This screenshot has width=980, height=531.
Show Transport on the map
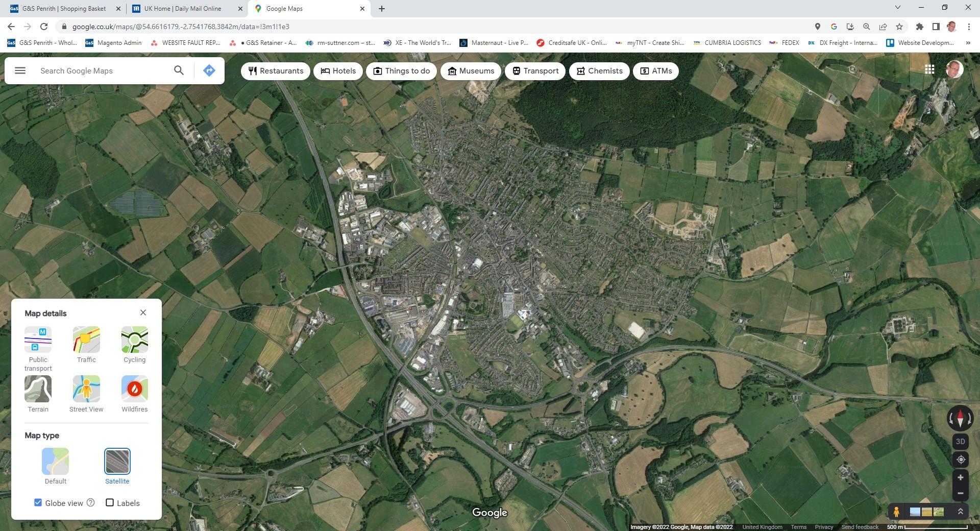coord(535,71)
